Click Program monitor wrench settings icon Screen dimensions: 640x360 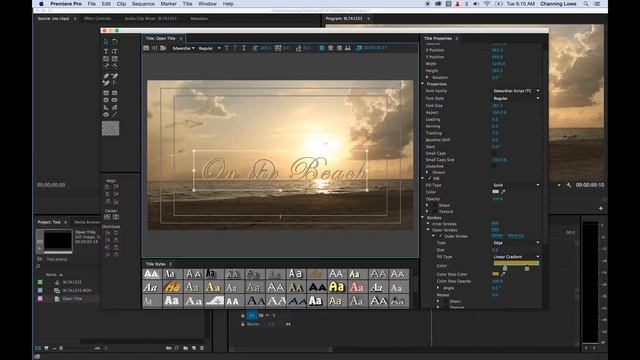[x=569, y=185]
